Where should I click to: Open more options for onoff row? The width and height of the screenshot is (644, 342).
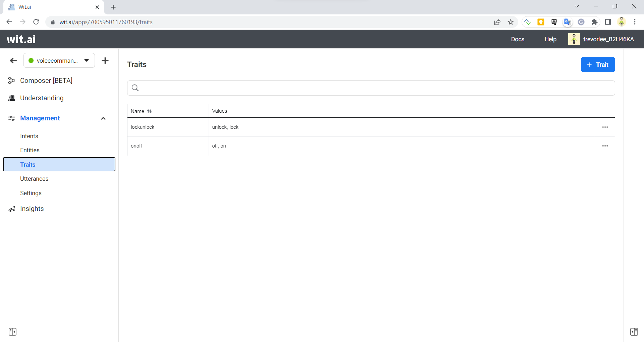tap(605, 146)
